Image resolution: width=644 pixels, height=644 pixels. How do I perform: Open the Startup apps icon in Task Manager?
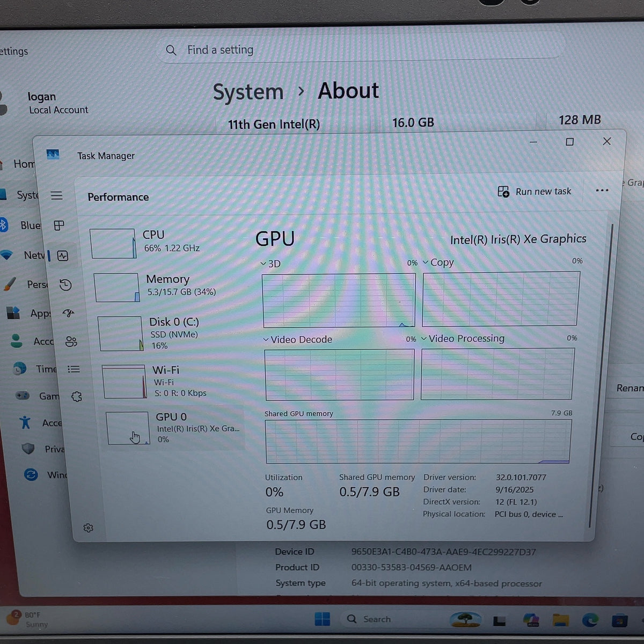[x=68, y=313]
